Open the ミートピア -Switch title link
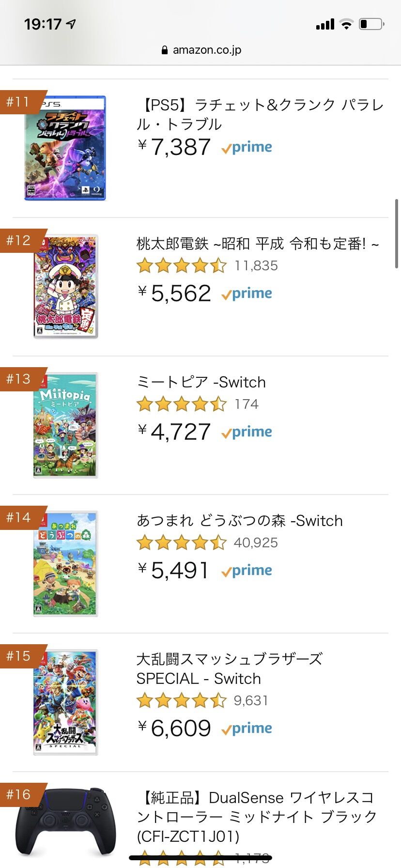Screen dimensions: 401x868 pyautogui.click(x=201, y=382)
